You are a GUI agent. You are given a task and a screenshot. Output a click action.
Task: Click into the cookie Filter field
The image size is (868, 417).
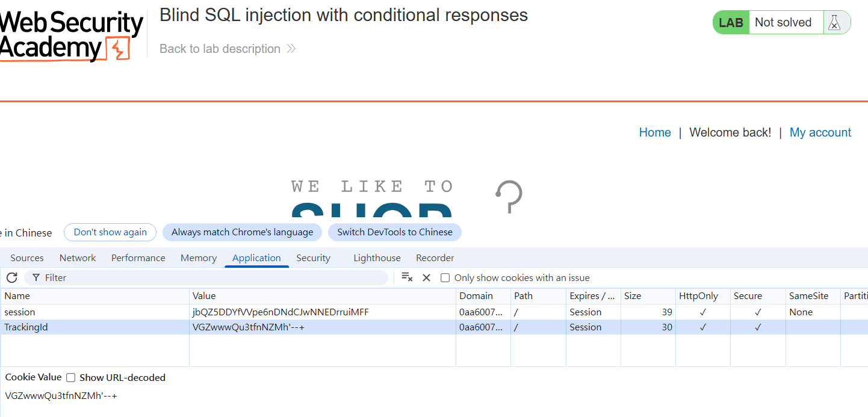206,277
